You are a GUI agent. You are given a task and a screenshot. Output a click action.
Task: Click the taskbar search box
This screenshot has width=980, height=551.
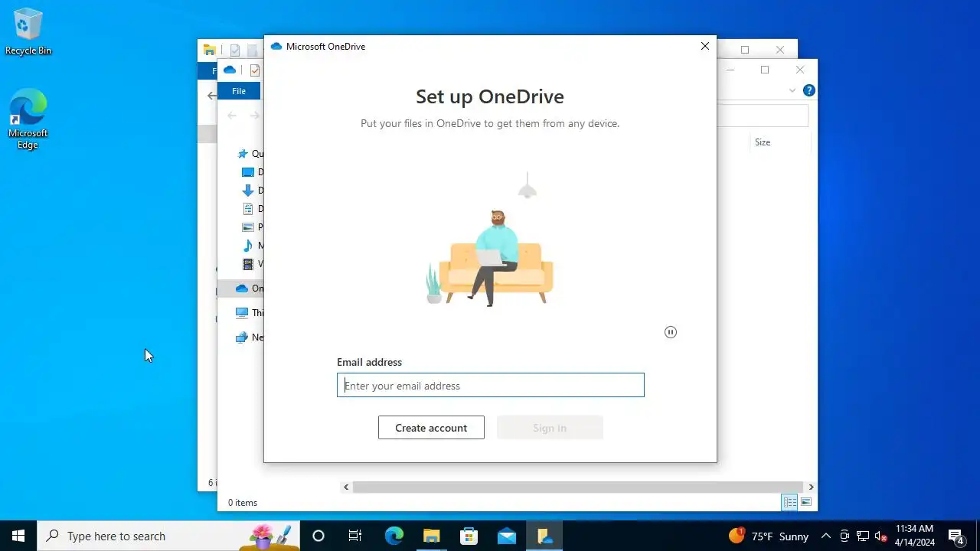(168, 536)
